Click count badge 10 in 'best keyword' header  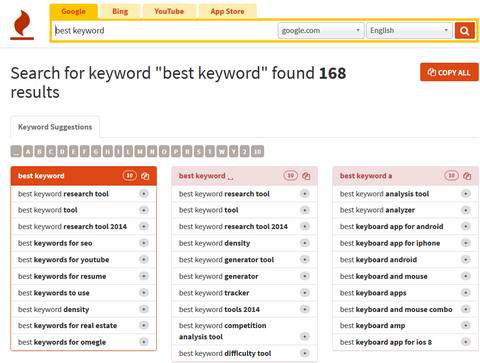click(130, 175)
